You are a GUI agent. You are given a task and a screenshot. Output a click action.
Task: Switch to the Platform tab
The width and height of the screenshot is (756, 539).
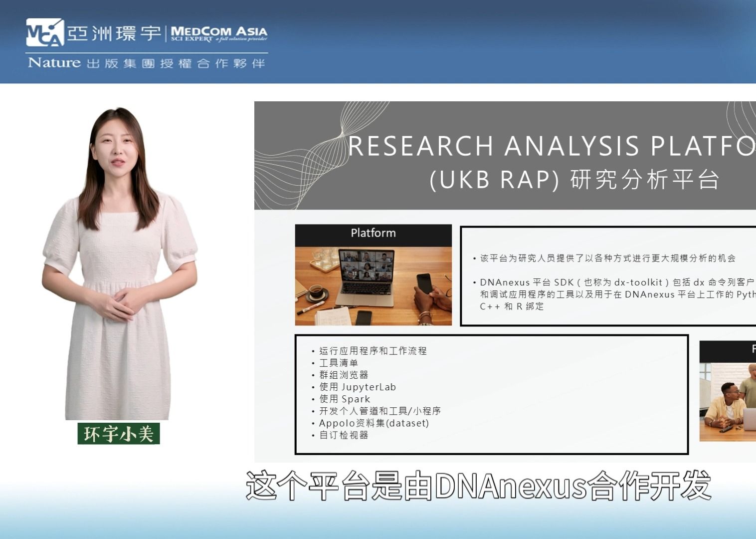[x=373, y=232]
